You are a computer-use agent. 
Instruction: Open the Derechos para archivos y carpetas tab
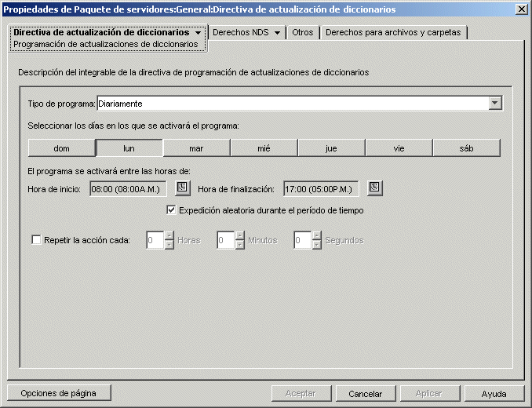tap(393, 32)
